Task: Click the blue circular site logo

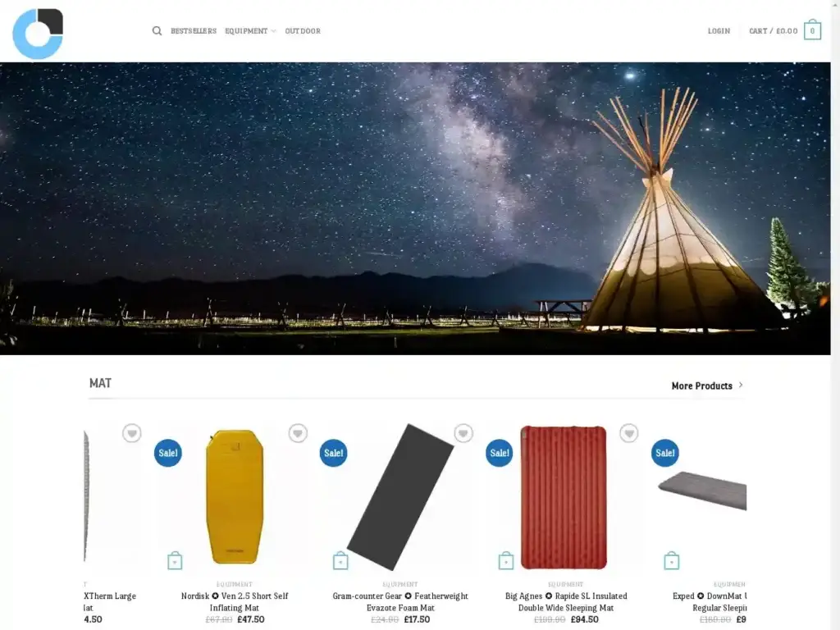Action: pos(38,34)
